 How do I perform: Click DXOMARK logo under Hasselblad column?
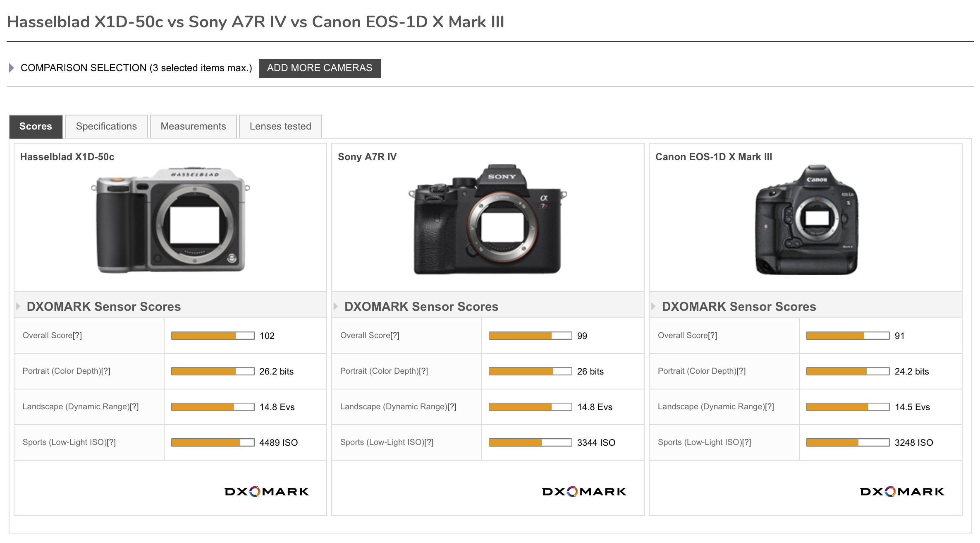(267, 491)
